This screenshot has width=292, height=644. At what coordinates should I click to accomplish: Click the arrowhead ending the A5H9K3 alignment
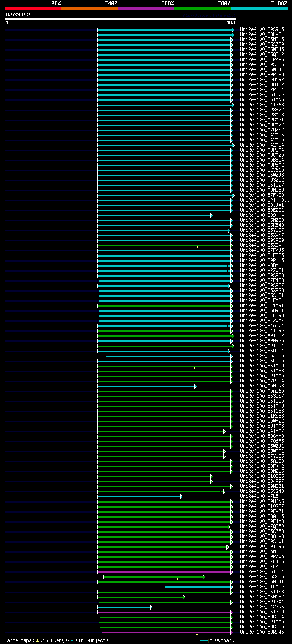click(x=195, y=386)
